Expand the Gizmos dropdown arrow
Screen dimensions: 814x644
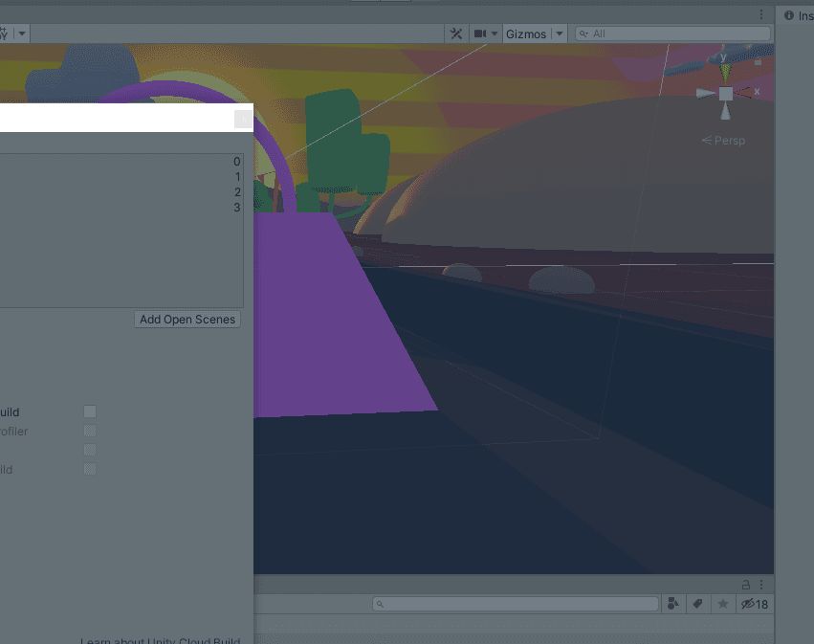click(x=559, y=33)
